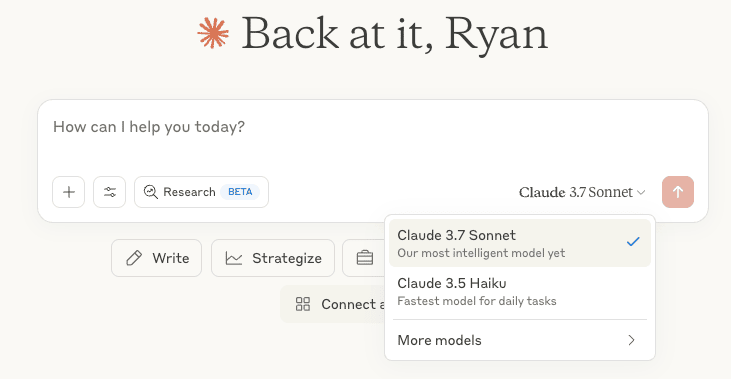The width and height of the screenshot is (731, 379).
Task: Click the Strategize suggestion button
Action: [273, 258]
